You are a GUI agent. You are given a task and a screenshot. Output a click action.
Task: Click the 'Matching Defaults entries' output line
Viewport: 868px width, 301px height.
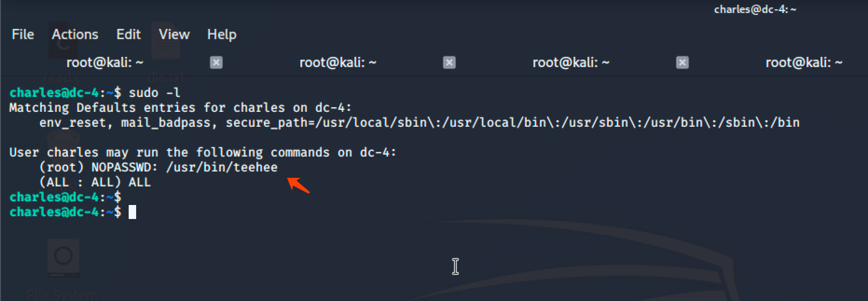180,108
